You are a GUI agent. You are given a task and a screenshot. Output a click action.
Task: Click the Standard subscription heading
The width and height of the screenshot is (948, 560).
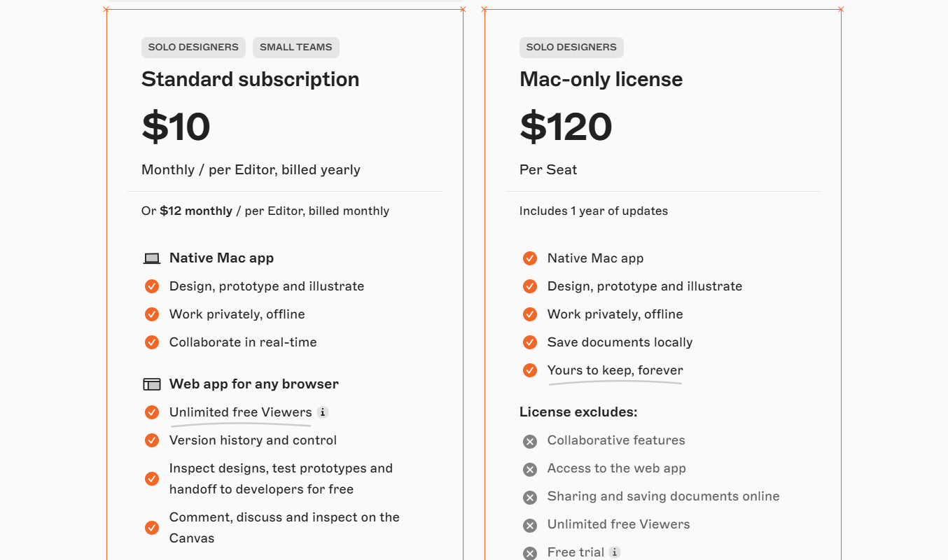251,79
